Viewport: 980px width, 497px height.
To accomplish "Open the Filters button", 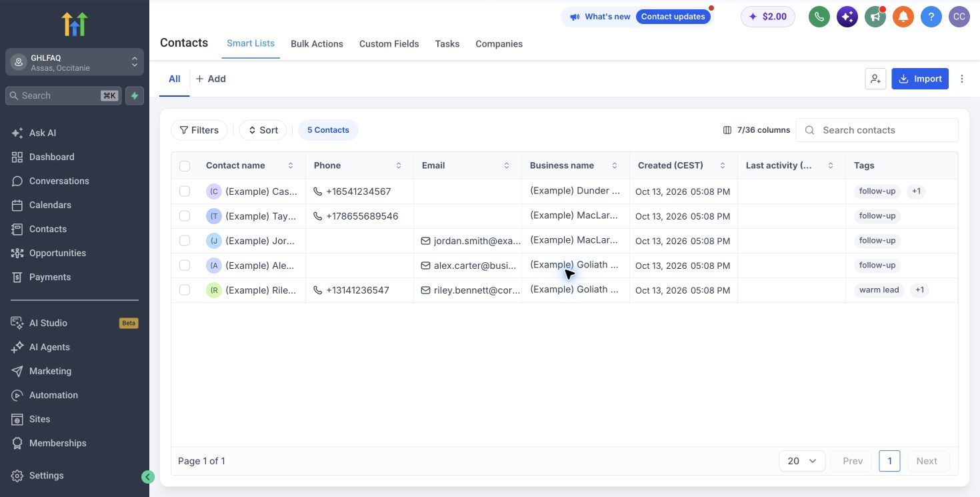I will pyautogui.click(x=199, y=130).
